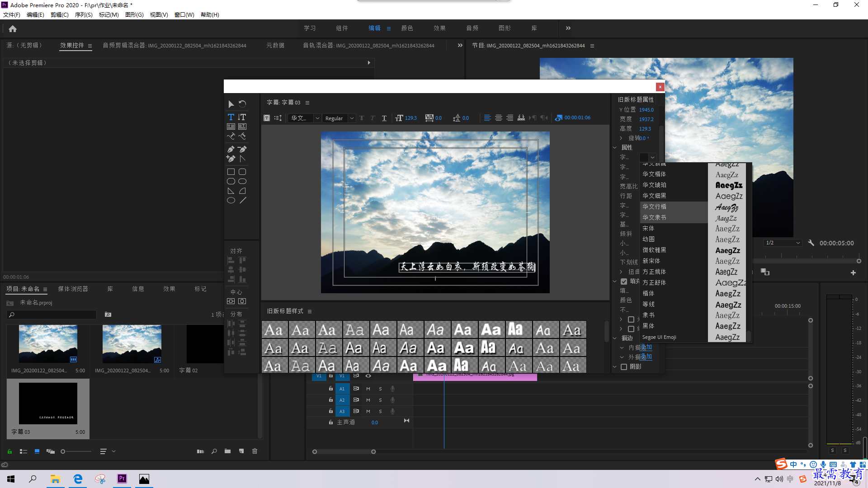This screenshot has width=868, height=488.
Task: Open Premiere Pro from Windows taskbar
Action: (x=122, y=479)
